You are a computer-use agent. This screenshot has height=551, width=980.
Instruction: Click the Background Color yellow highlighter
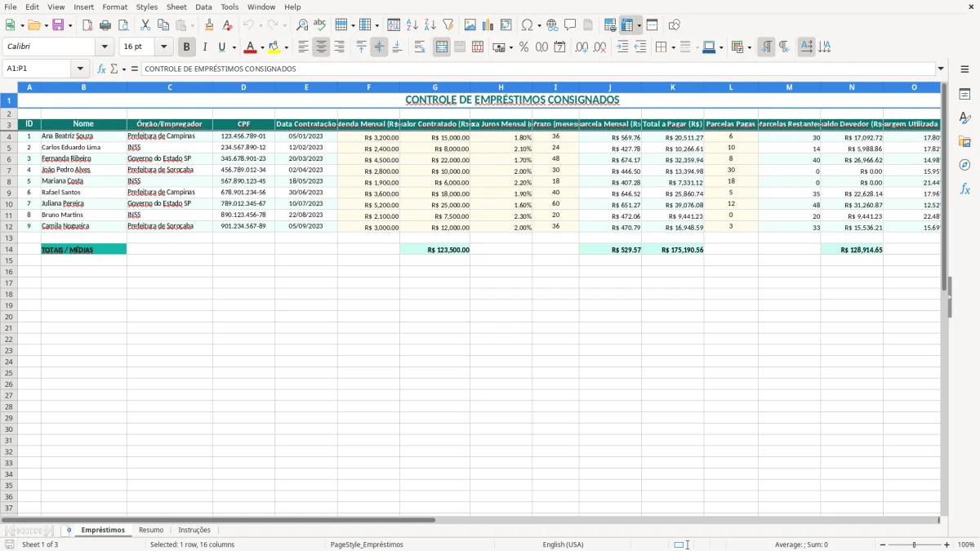274,47
